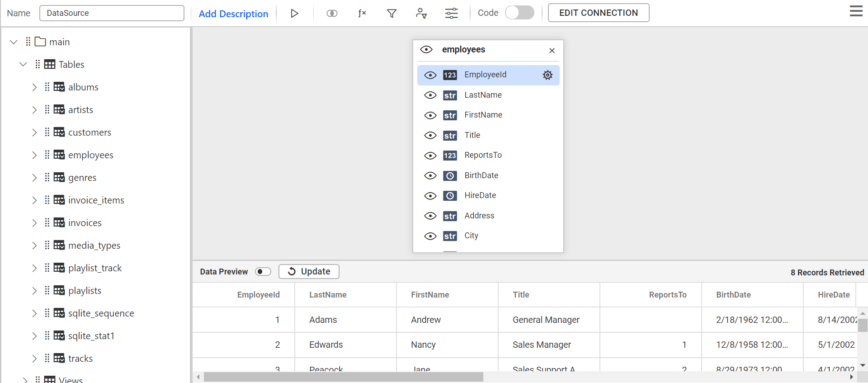Image resolution: width=868 pixels, height=383 pixels.
Task: Select the genres table label
Action: (x=82, y=177)
